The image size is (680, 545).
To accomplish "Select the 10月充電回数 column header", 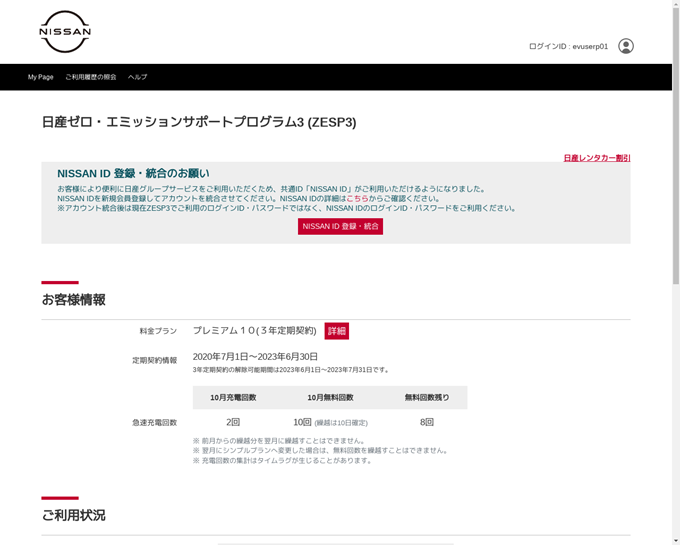I will pos(233,398).
